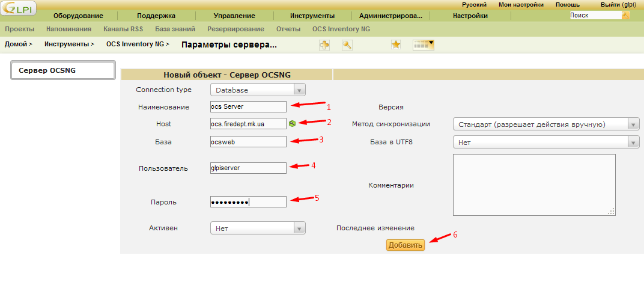
Task: Click the Комментарии text area
Action: [x=534, y=185]
